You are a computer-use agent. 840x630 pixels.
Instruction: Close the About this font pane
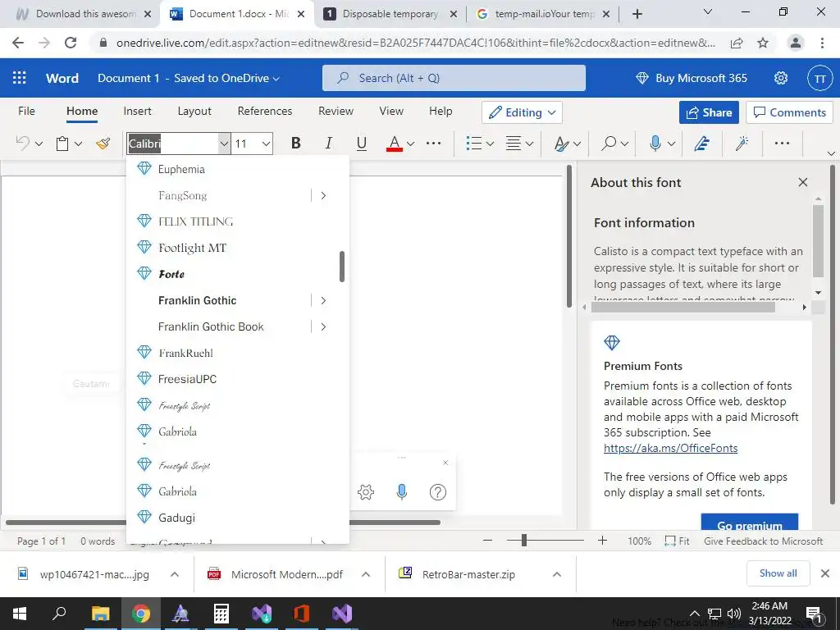[x=802, y=182]
